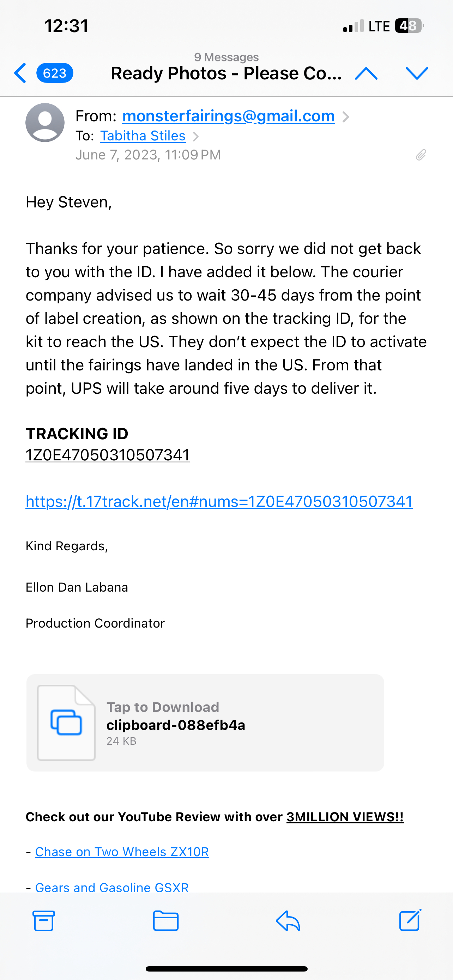
Task: Tap the underlined tracking ID number
Action: coord(108,455)
